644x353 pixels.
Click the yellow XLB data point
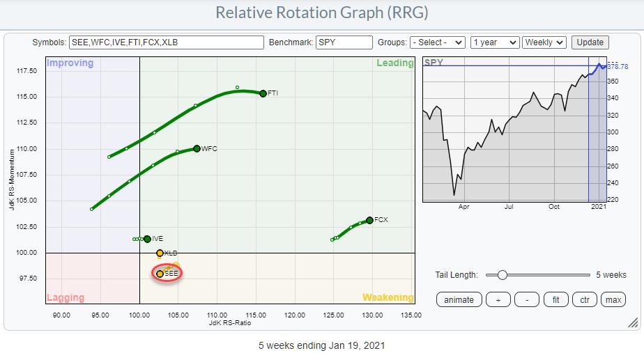160,253
